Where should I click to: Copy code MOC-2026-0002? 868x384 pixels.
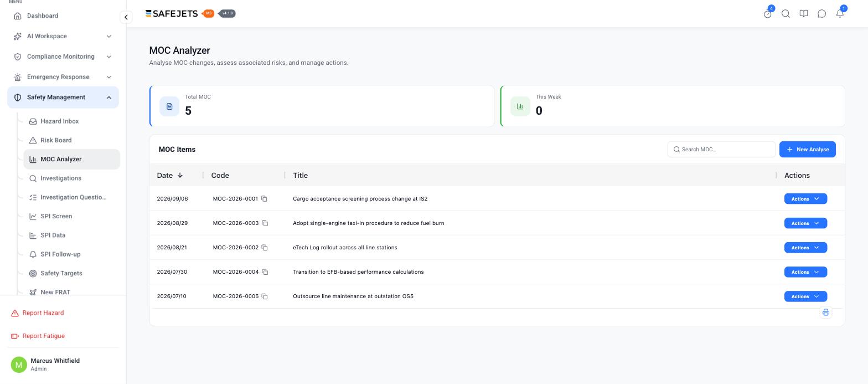click(x=265, y=248)
